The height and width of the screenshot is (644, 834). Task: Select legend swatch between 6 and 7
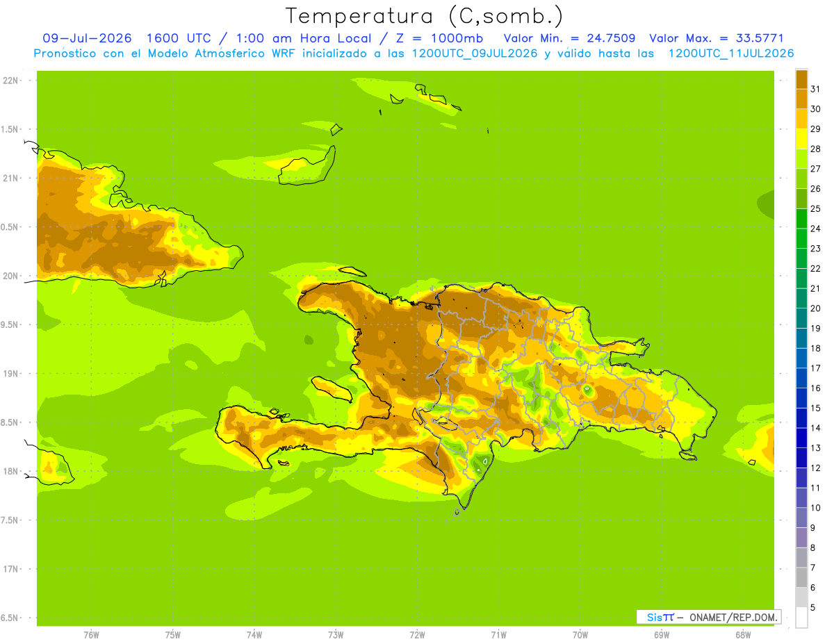point(801,577)
